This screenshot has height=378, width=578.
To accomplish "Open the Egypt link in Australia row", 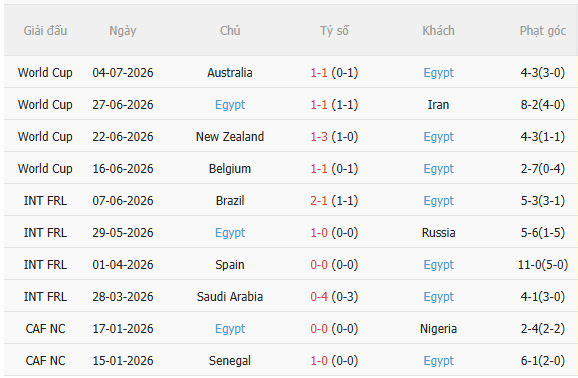I will point(438,73).
